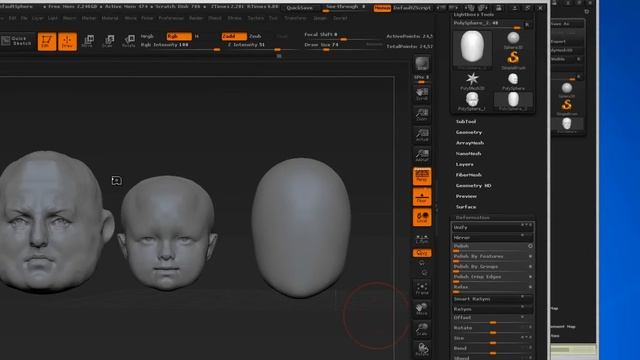Image resolution: width=640 pixels, height=360 pixels.
Task: Click the DefaultZScript button
Action: (x=412, y=8)
